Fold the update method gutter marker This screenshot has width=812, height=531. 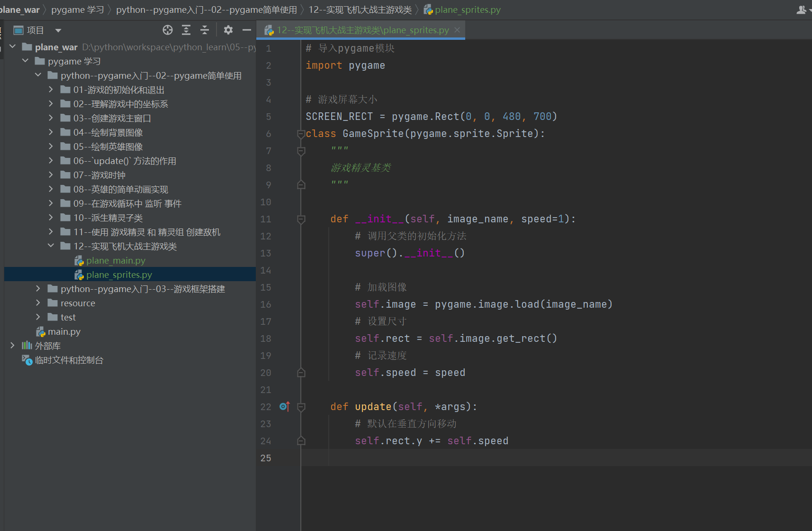pos(301,407)
